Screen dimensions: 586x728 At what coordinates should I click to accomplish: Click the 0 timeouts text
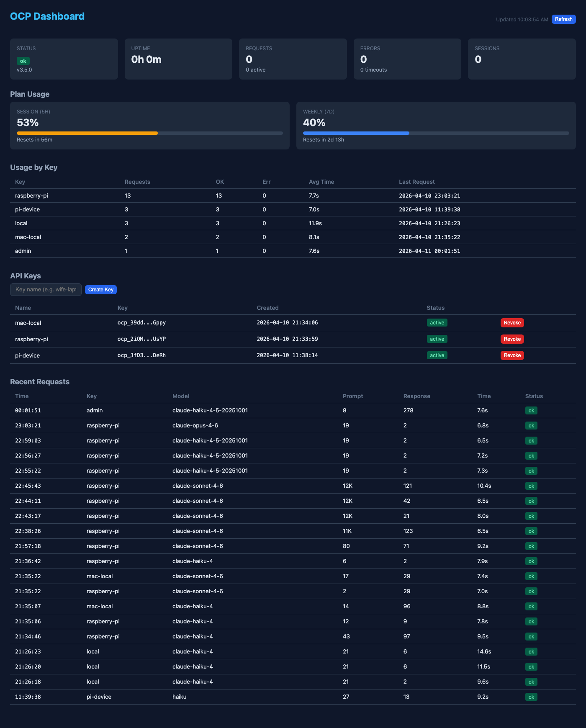coord(373,70)
